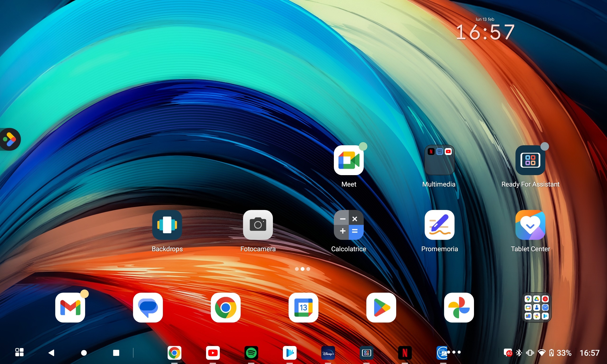Open the notifications icon with 40 badge
The width and height of the screenshot is (607, 364).
508,353
